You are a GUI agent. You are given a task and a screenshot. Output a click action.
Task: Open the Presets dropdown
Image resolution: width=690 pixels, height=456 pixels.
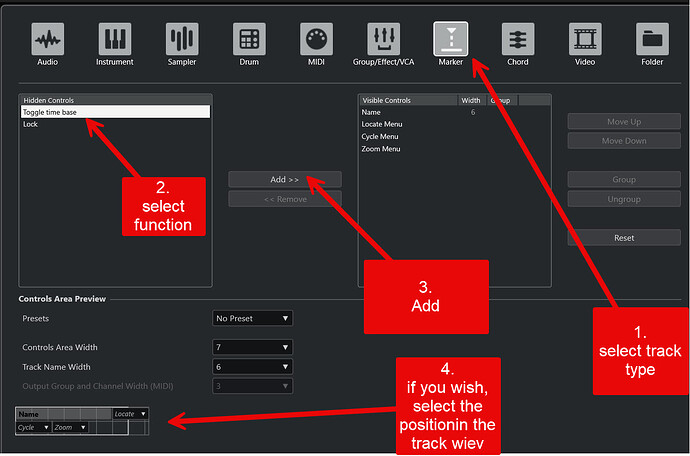pos(253,318)
